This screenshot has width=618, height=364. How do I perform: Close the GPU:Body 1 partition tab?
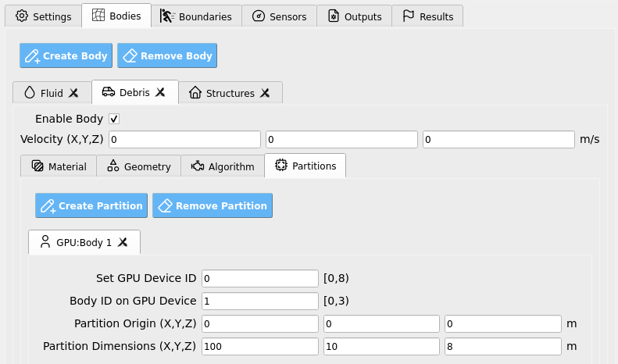click(123, 242)
